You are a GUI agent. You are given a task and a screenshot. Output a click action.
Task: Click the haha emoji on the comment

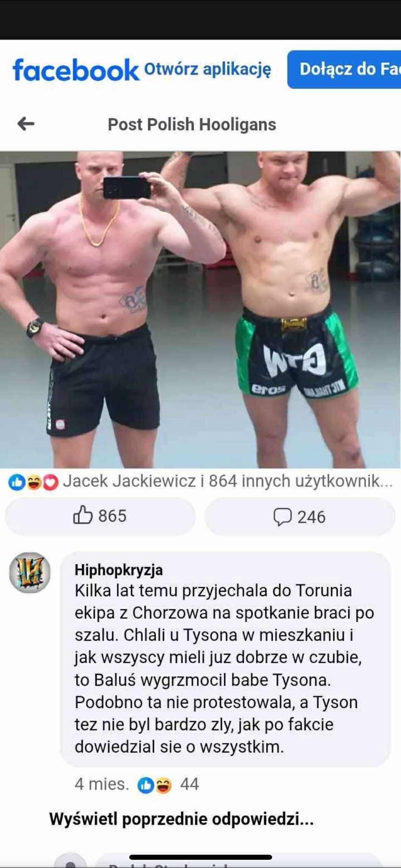click(x=163, y=785)
